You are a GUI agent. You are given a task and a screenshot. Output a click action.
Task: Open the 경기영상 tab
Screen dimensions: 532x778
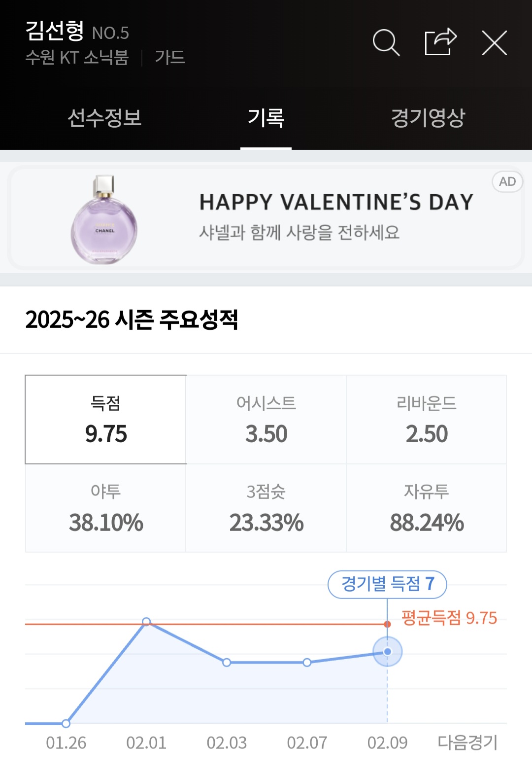pos(428,118)
